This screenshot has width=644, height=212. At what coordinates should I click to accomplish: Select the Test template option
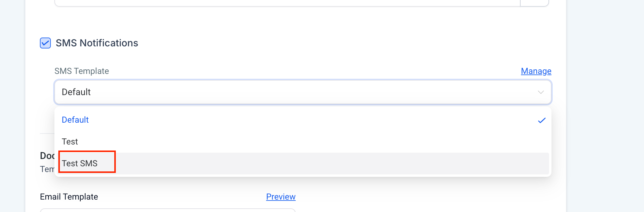[70, 142]
